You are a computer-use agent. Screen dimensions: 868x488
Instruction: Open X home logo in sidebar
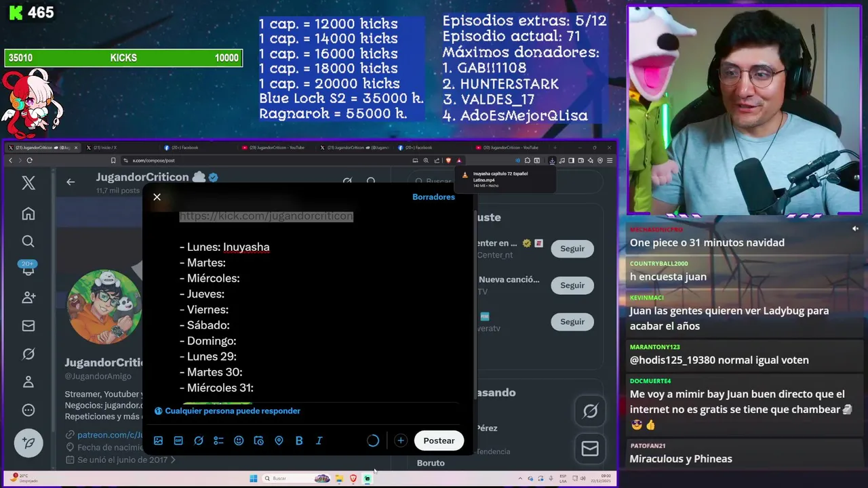pyautogui.click(x=28, y=182)
